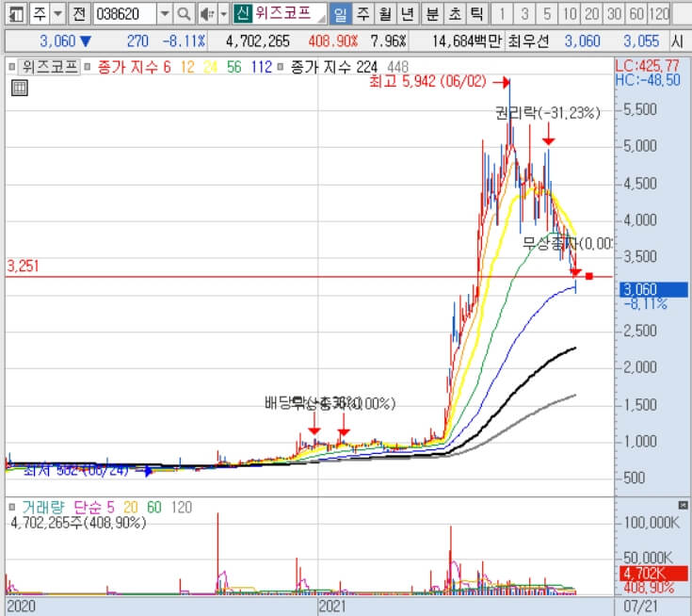692x616 pixels.
Task: Click the 최고 5,942 (06/02) high marker
Action: pos(427,81)
